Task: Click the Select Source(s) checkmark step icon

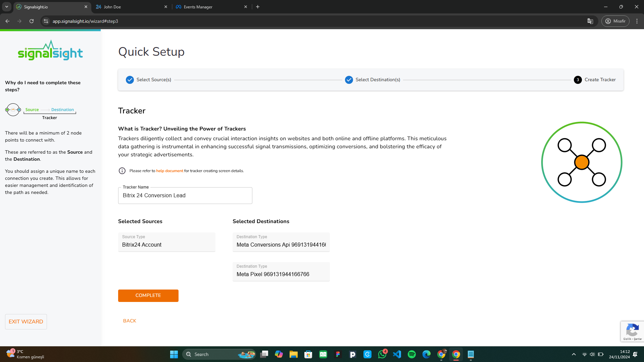Action: 130,80
